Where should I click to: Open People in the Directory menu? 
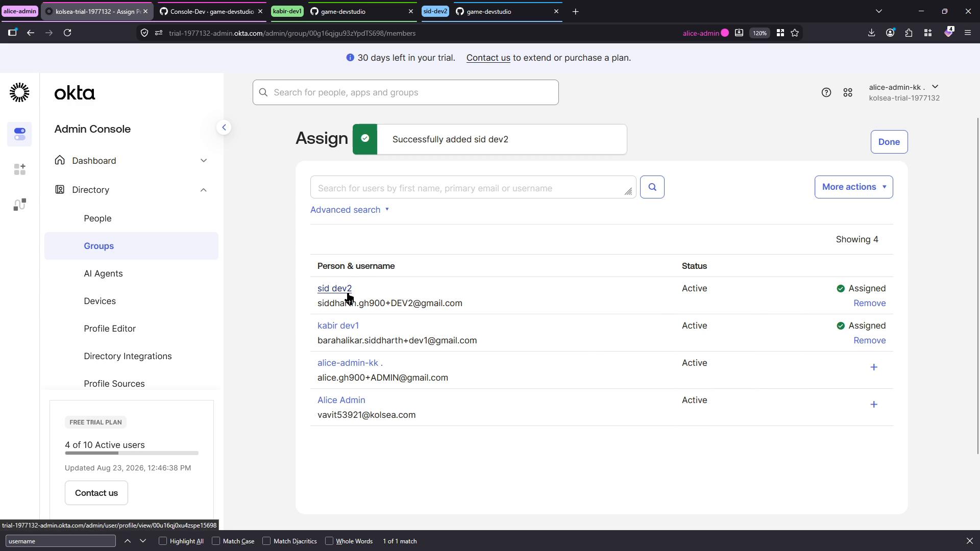coord(97,218)
